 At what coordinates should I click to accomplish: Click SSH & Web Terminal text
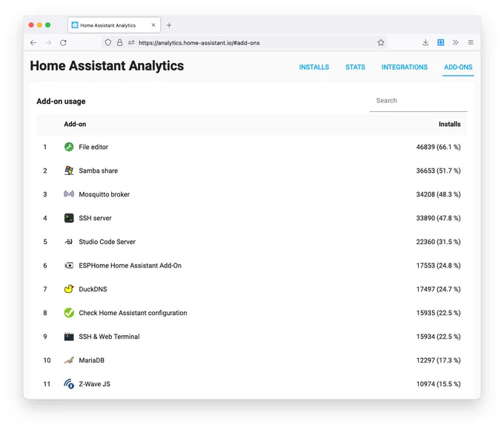[x=109, y=337]
